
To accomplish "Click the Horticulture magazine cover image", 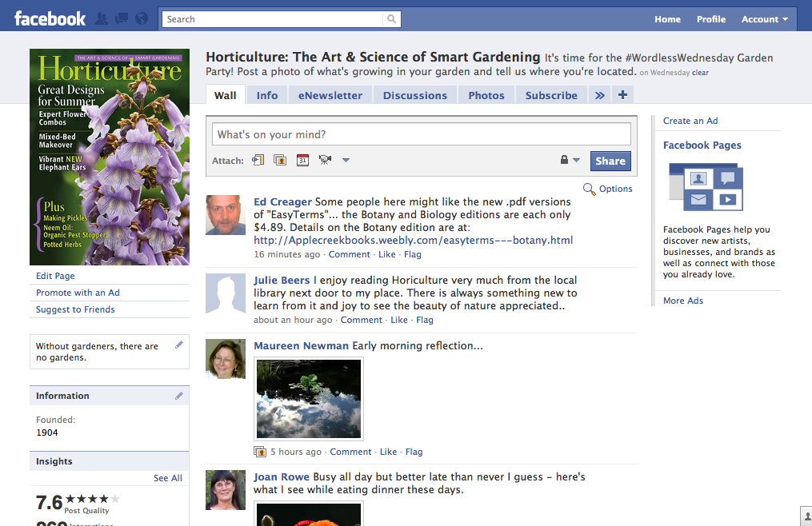I will [110, 157].
